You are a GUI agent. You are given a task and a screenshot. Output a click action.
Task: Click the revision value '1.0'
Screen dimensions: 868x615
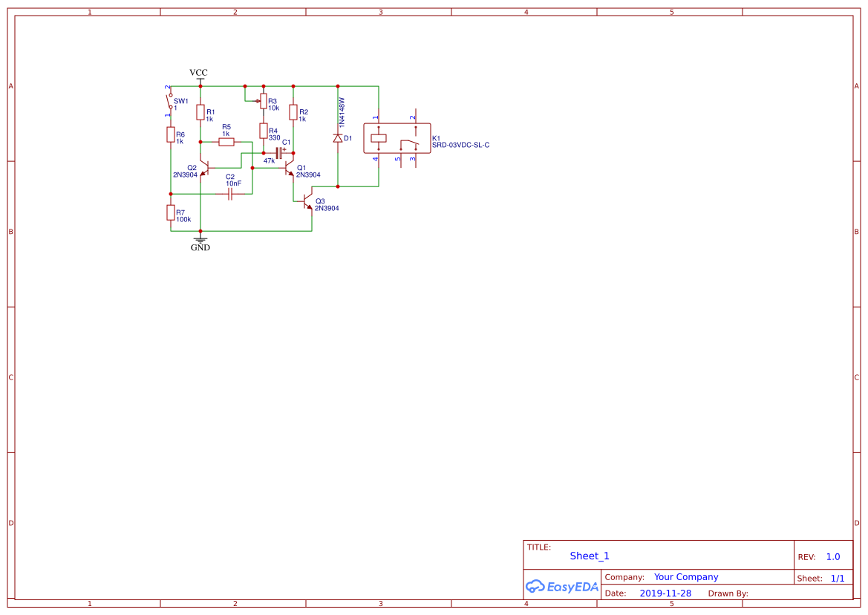[x=833, y=557]
